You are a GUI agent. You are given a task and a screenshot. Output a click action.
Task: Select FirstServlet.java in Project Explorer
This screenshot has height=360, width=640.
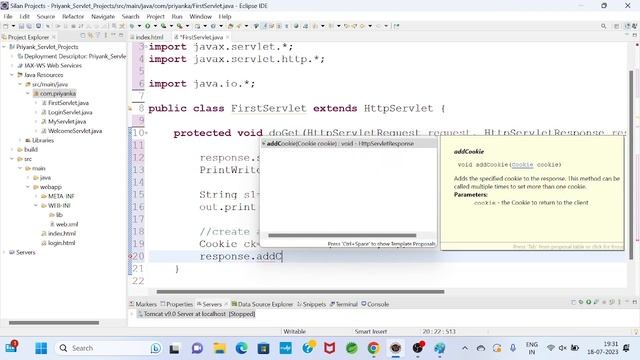pyautogui.click(x=65, y=103)
